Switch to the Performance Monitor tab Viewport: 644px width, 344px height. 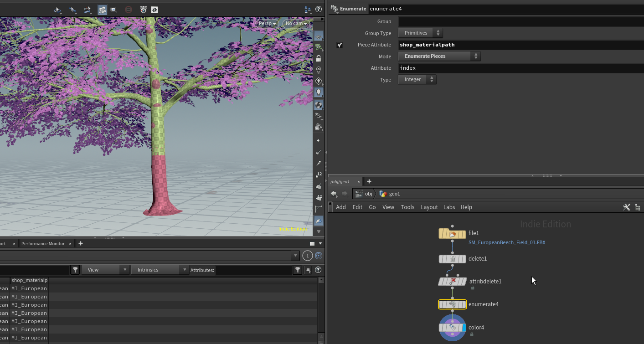click(43, 244)
